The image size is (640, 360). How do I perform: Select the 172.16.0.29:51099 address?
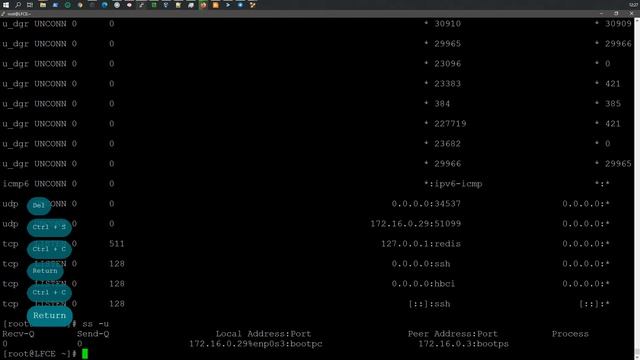click(416, 224)
